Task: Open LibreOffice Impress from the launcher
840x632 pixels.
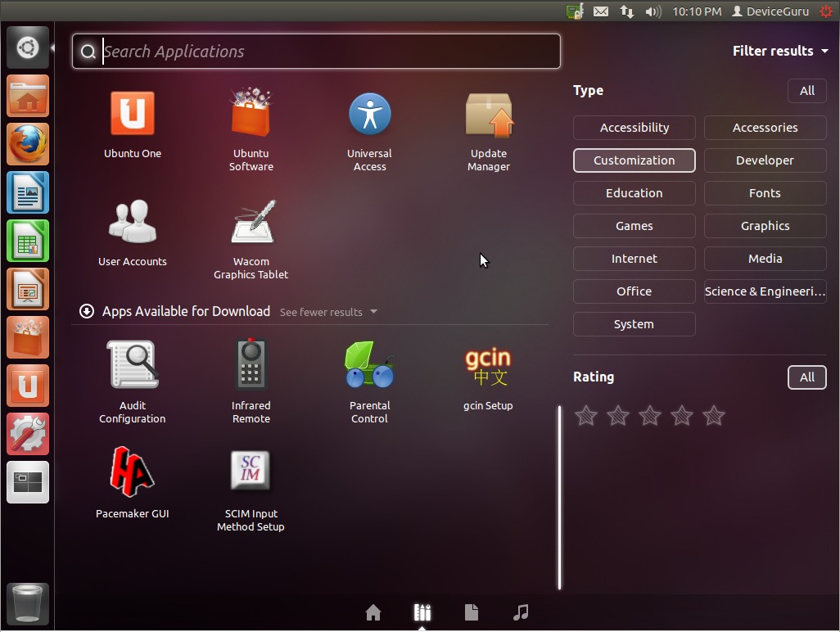Action: (x=28, y=289)
